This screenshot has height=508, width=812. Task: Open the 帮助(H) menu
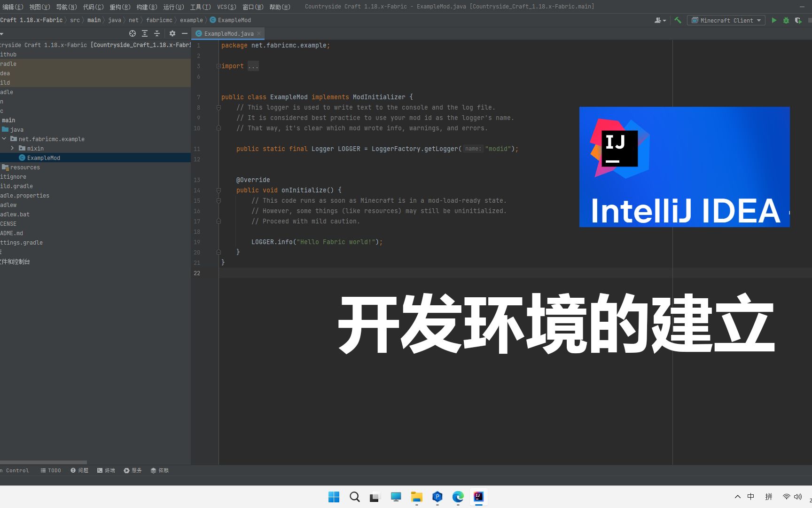click(x=280, y=7)
